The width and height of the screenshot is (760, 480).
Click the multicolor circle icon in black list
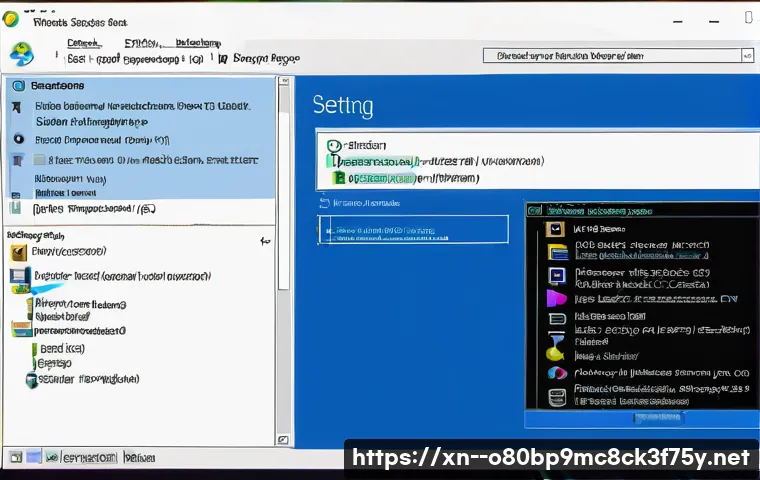(x=557, y=373)
